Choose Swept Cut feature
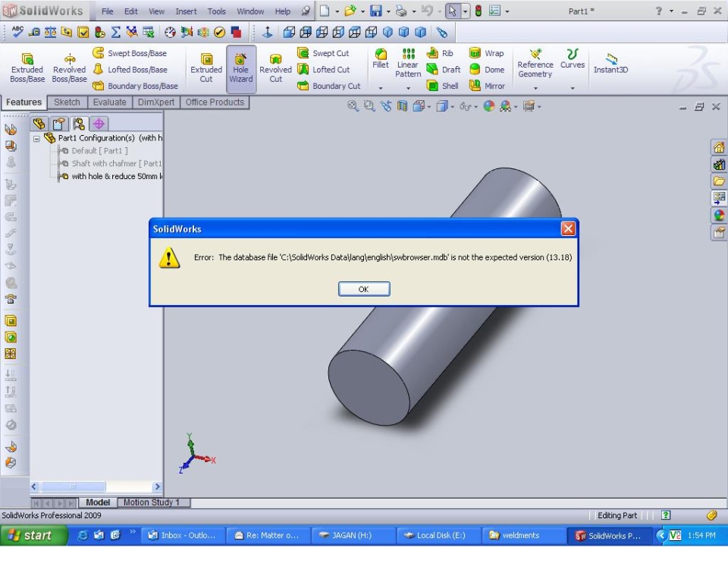728x563 pixels. coord(323,53)
